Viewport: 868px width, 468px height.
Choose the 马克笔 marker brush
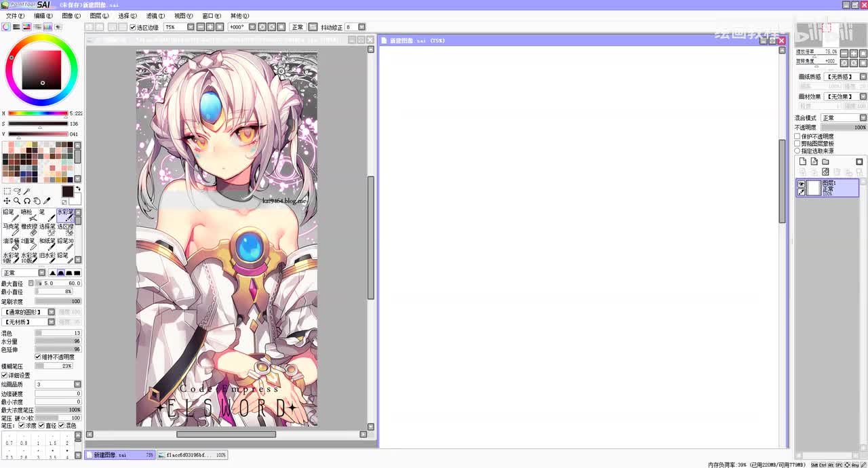click(x=11, y=230)
